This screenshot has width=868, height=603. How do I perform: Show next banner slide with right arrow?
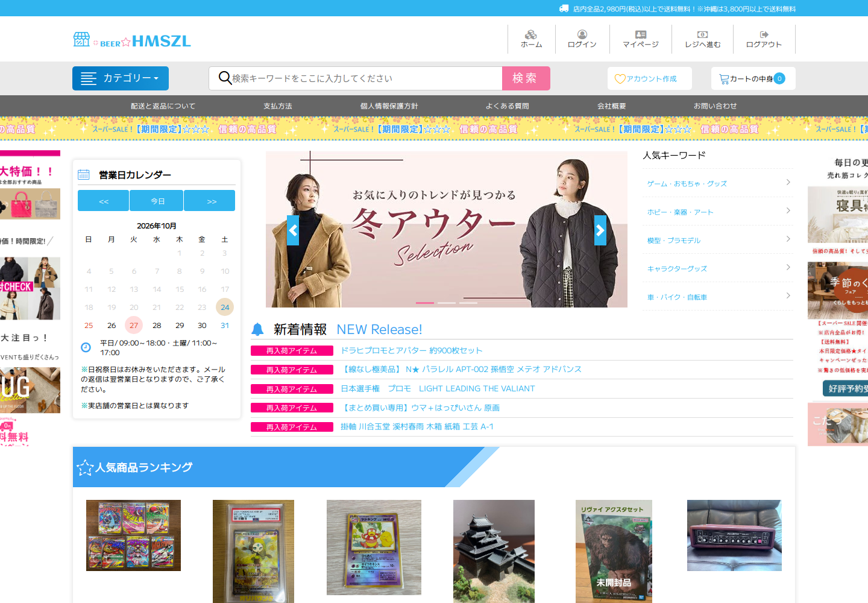point(600,230)
